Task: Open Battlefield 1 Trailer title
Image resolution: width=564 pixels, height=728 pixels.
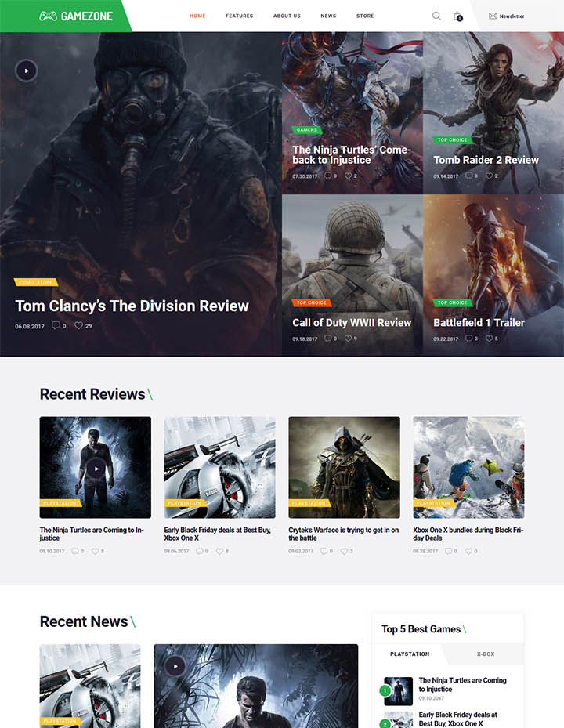Action: coord(479,323)
